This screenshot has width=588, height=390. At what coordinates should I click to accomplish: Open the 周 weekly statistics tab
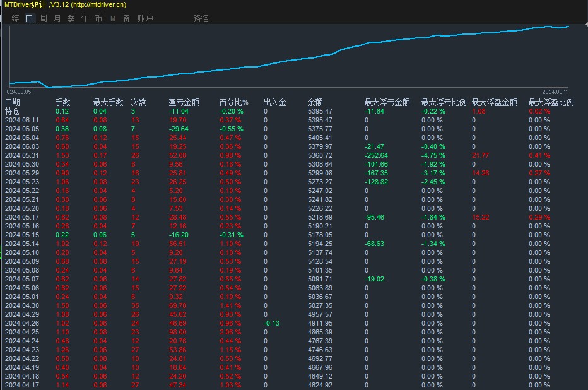coord(44,18)
